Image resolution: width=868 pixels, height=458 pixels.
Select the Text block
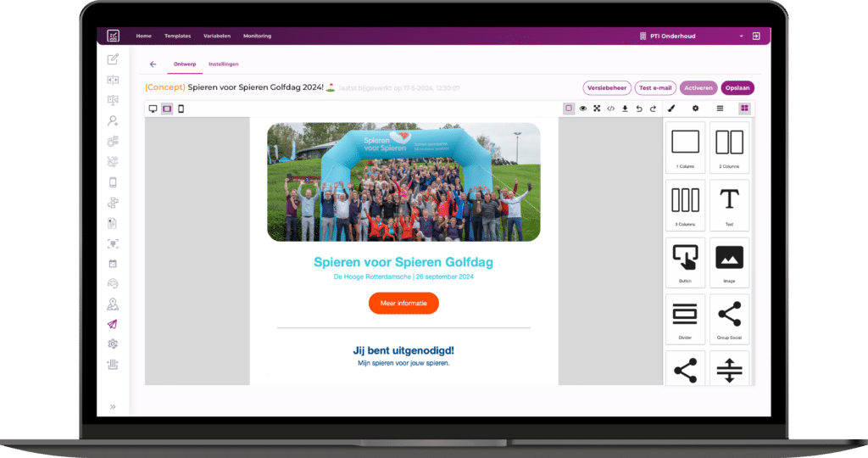pyautogui.click(x=730, y=205)
